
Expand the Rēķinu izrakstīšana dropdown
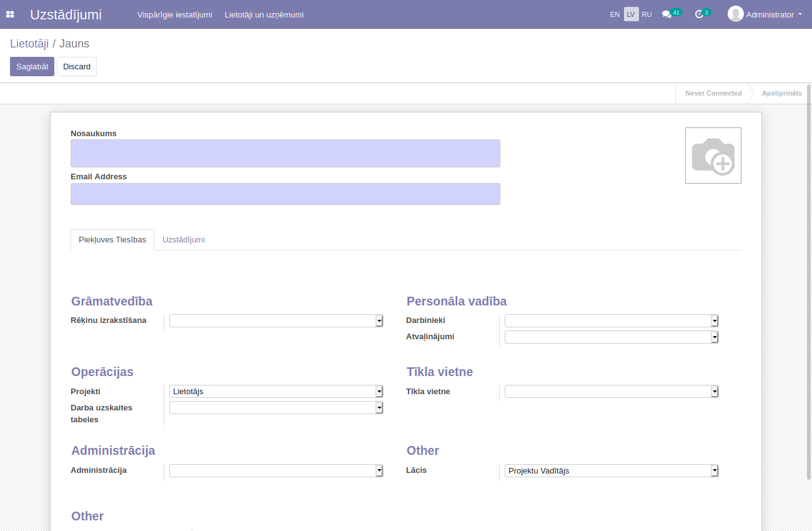point(275,320)
